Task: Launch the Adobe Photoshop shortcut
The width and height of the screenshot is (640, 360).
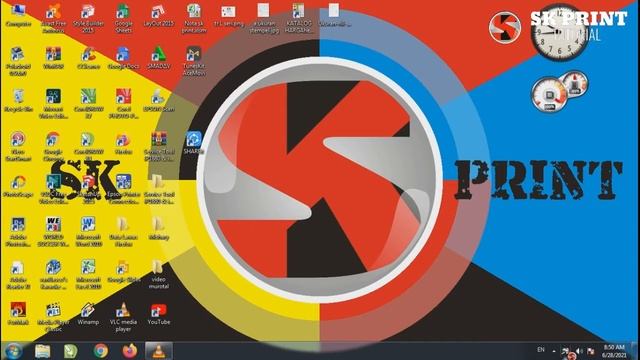Action: 18,233
